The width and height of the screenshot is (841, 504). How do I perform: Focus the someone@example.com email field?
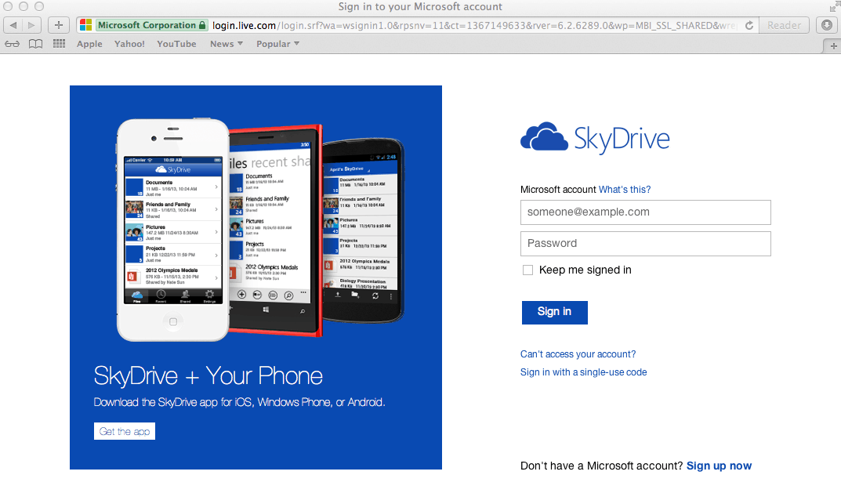pos(645,212)
